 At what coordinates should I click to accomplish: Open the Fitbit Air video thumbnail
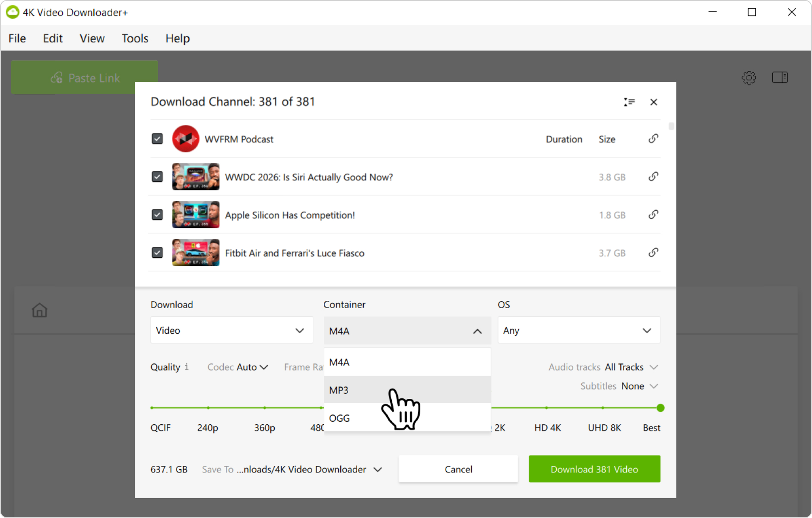pyautogui.click(x=196, y=253)
